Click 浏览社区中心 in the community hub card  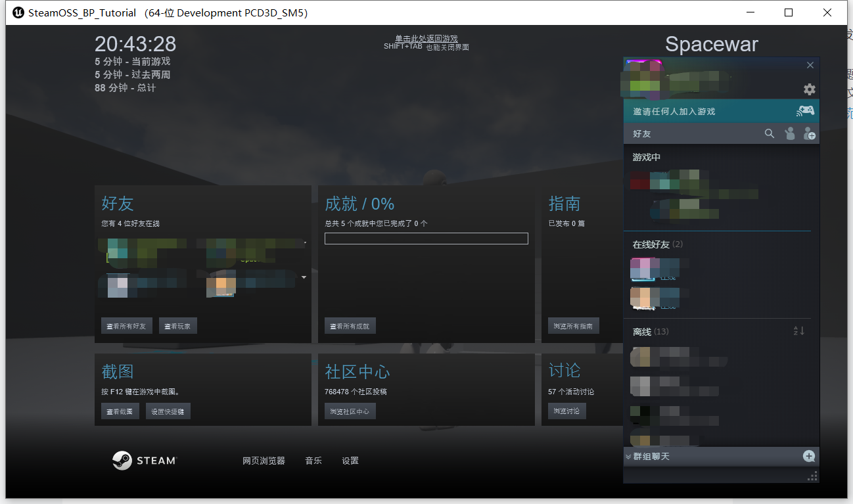click(350, 411)
